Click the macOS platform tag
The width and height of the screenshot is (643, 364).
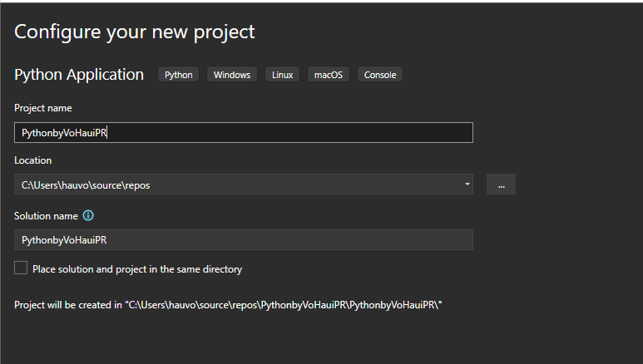[x=329, y=75]
